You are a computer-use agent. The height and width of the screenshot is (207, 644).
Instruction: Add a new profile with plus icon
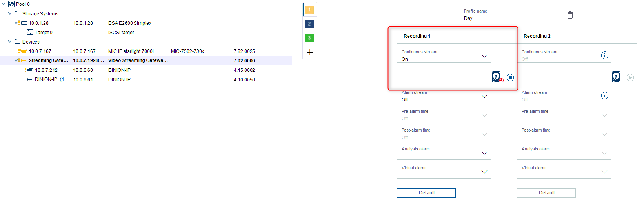pos(310,52)
